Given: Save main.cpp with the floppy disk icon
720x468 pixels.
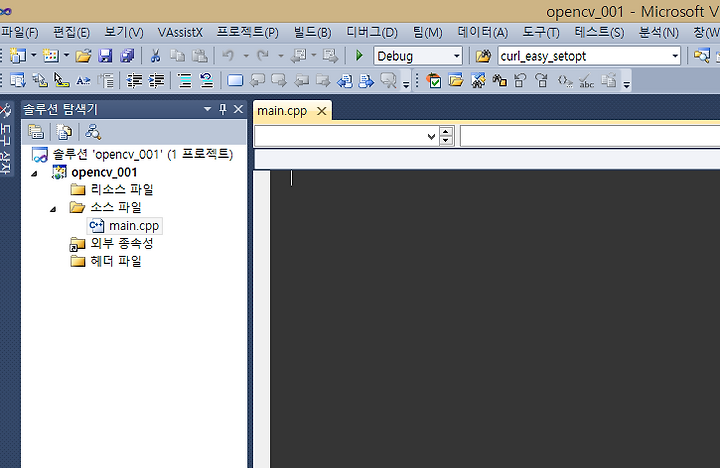Looking at the screenshot, I should pyautogui.click(x=105, y=56).
